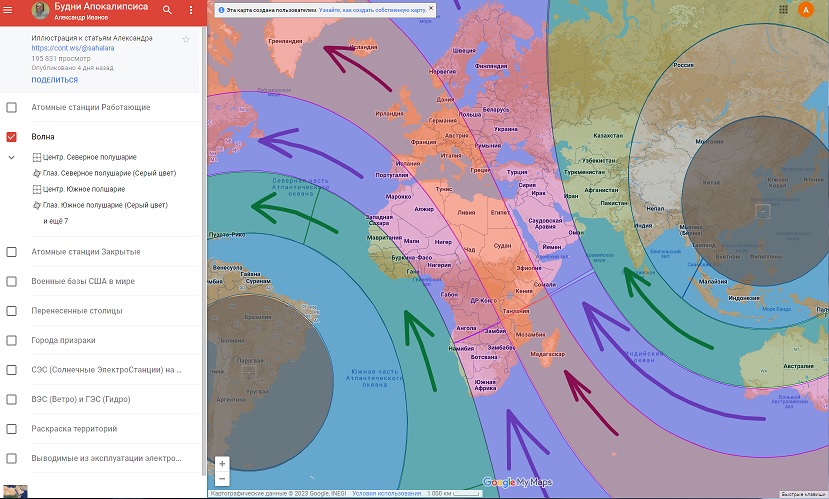This screenshot has height=499, width=829.
Task: Click the 'ПОДЕЛИТЬСЯ' share button
Action: coord(54,80)
